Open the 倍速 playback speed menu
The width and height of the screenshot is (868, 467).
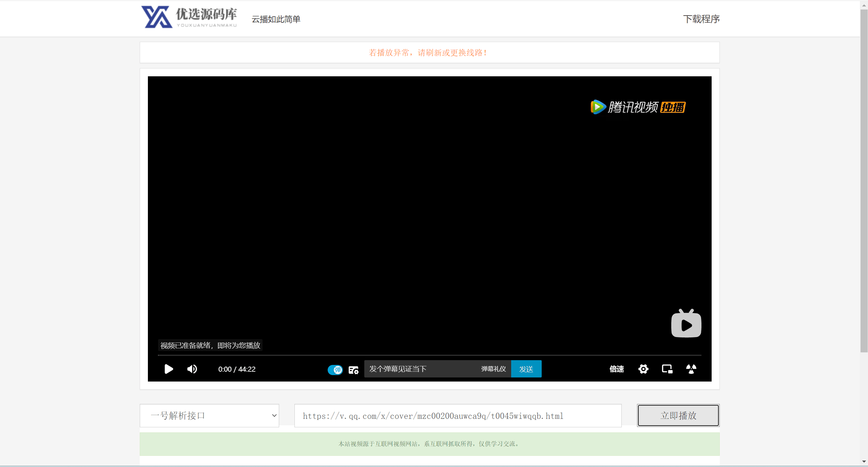617,369
